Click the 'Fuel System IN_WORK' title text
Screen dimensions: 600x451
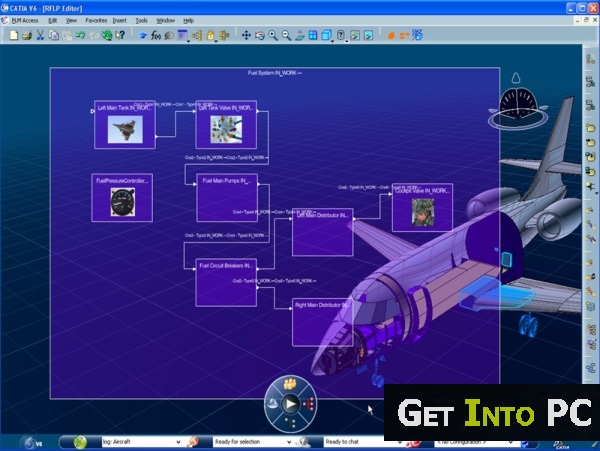coord(274,73)
